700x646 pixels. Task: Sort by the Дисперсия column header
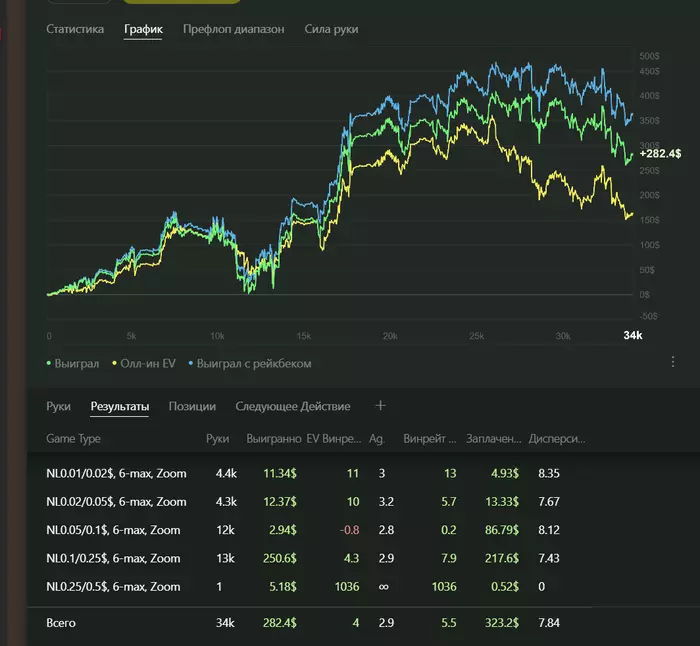(556, 439)
